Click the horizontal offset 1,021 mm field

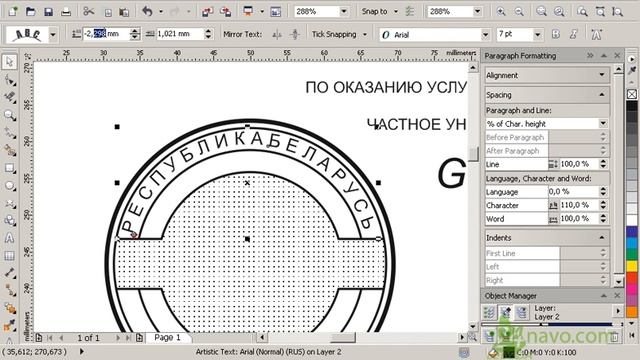coord(180,34)
